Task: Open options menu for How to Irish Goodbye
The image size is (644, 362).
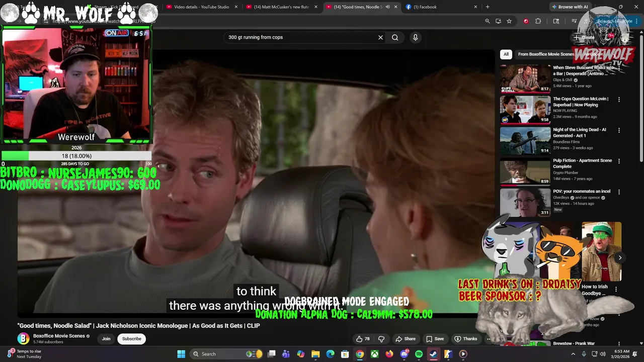Action: tap(616, 289)
